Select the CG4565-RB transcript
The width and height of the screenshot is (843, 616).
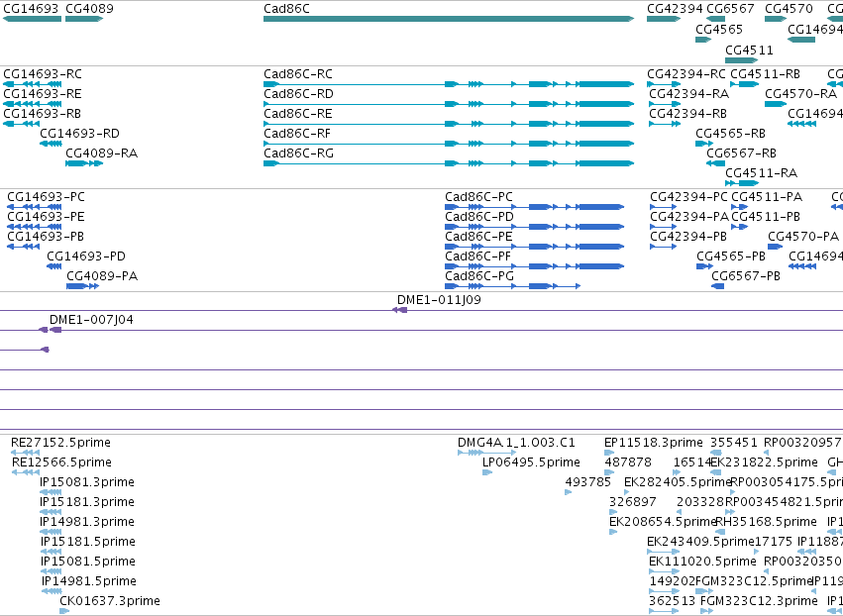click(704, 144)
